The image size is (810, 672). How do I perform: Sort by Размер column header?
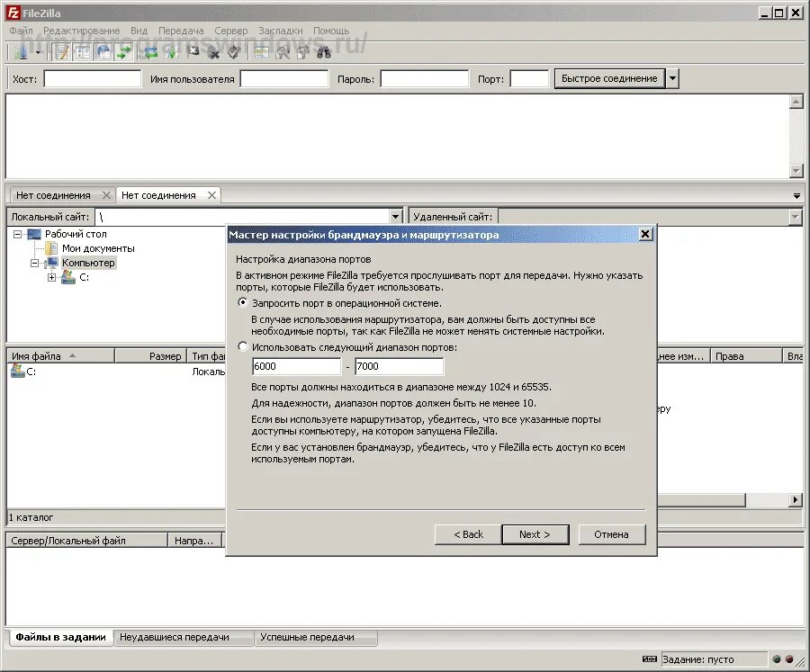(151, 356)
